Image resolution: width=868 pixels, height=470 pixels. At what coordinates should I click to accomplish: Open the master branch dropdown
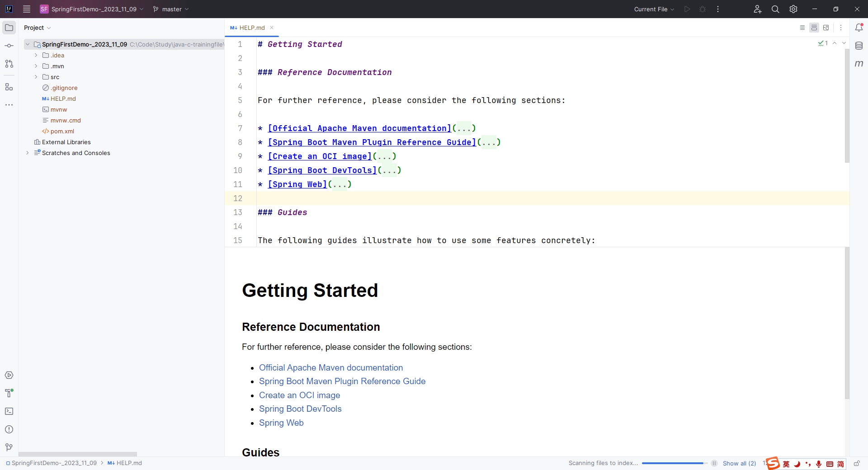[x=171, y=9]
